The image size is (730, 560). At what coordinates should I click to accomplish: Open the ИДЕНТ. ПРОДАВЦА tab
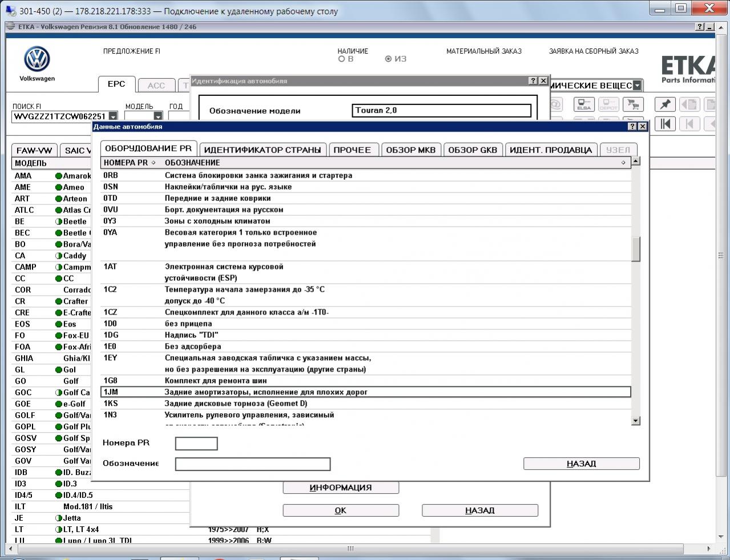pos(551,150)
